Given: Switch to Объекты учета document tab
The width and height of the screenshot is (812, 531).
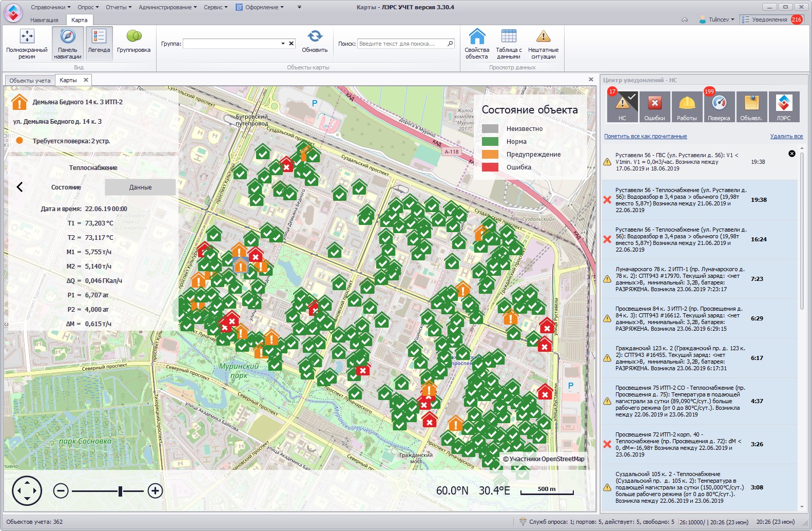Looking at the screenshot, I should point(30,80).
